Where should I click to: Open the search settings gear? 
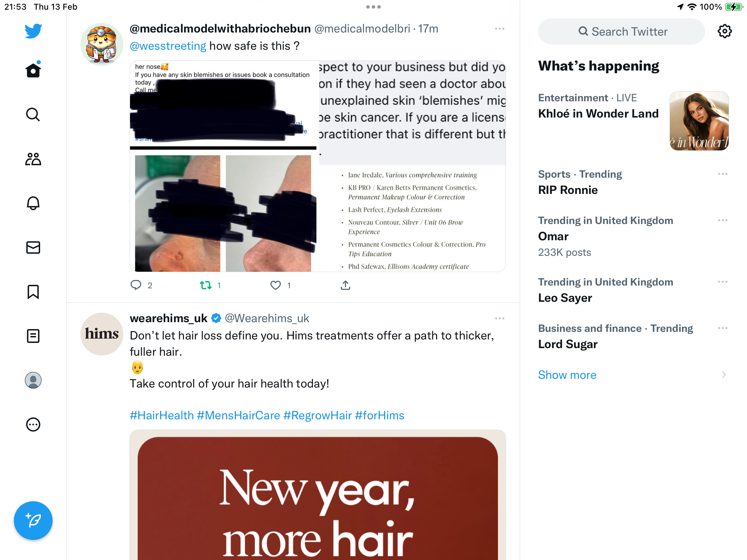725,31
